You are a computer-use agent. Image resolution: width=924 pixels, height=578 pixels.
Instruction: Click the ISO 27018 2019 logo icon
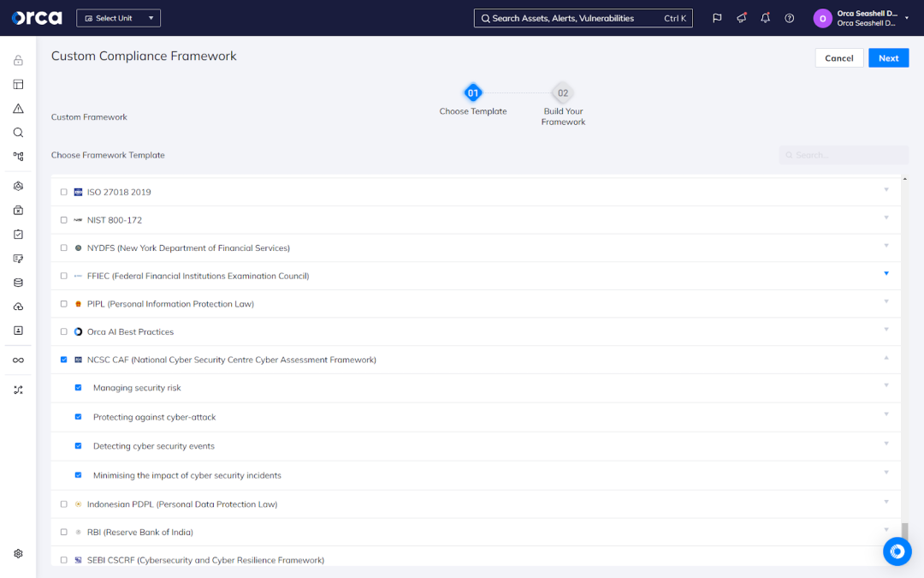click(x=78, y=193)
